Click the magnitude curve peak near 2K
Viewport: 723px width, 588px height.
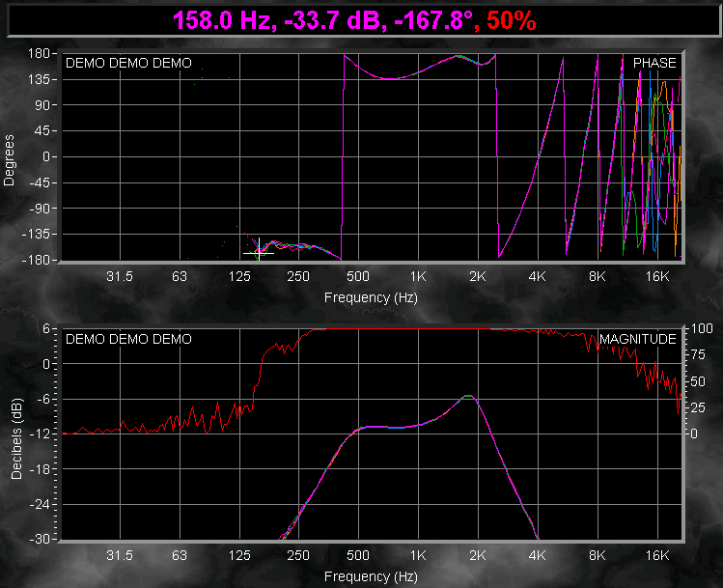(x=468, y=396)
